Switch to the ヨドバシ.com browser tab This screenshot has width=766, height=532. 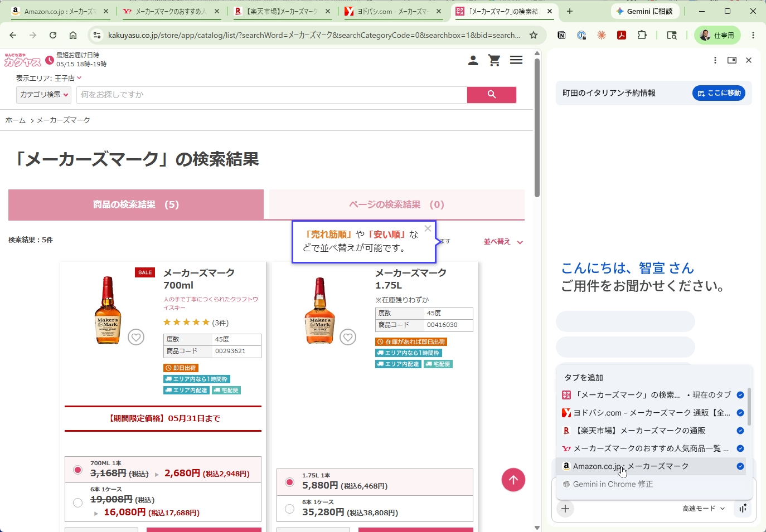392,11
